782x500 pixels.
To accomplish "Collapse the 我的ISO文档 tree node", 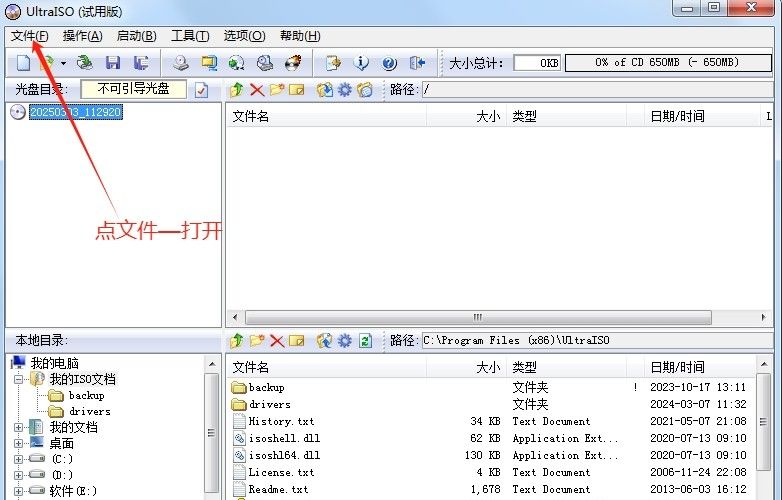I will coord(18,379).
